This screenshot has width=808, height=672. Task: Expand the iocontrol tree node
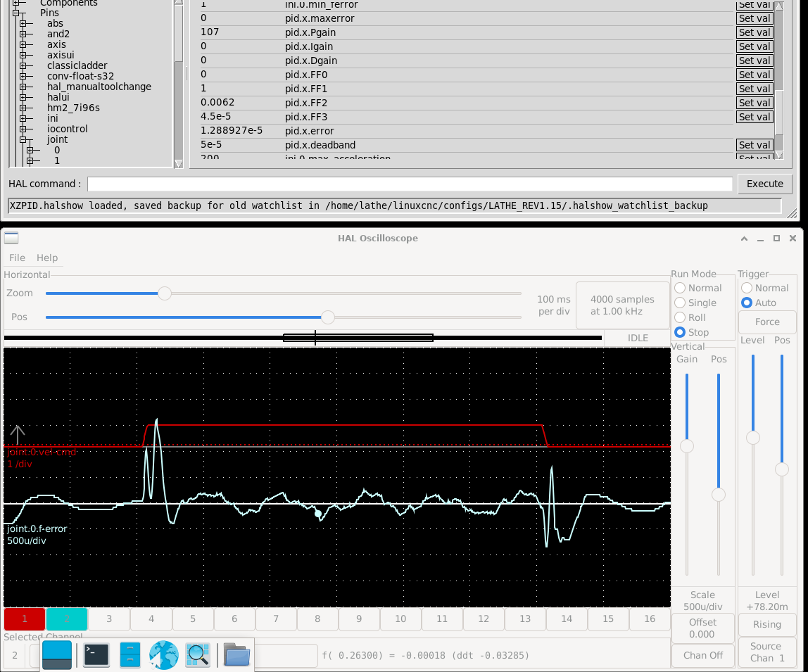[x=23, y=129]
